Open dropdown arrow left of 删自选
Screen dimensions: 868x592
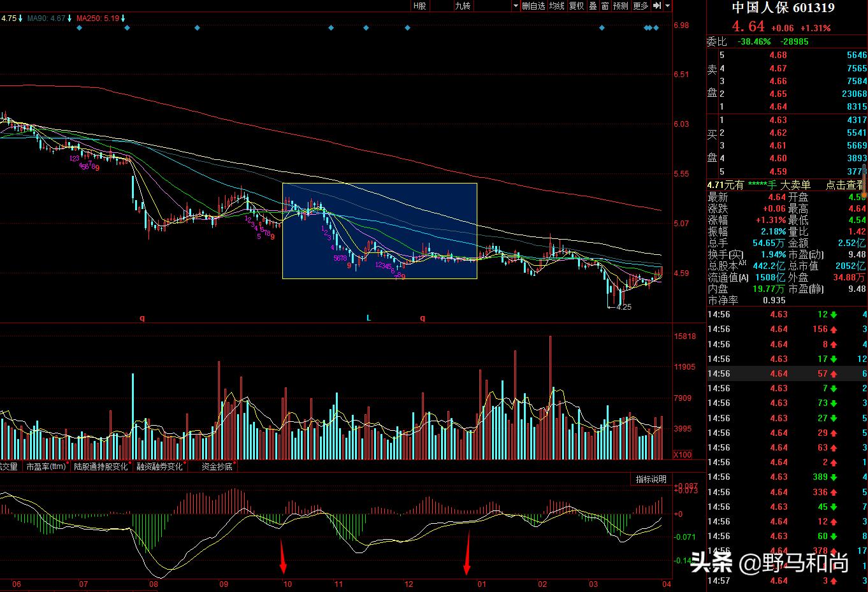coord(516,6)
